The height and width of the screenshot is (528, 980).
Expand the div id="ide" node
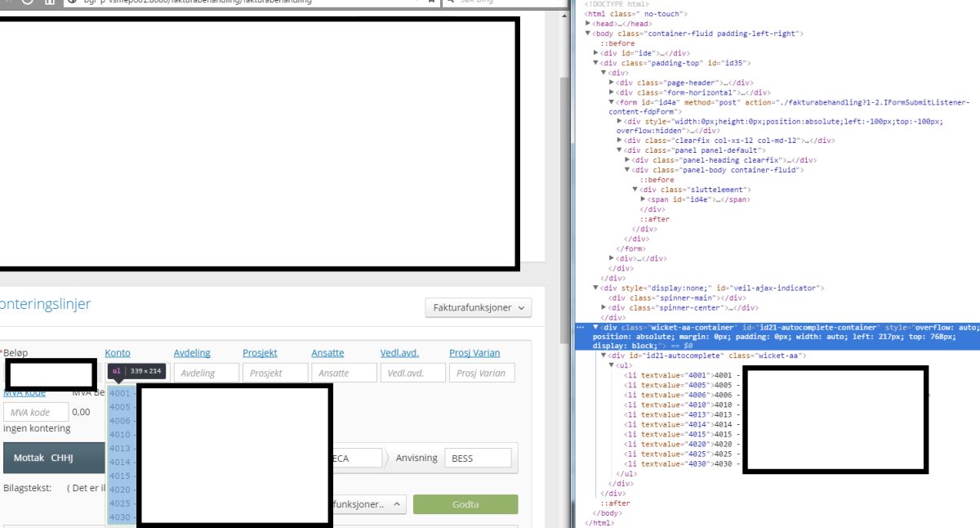pyautogui.click(x=596, y=53)
